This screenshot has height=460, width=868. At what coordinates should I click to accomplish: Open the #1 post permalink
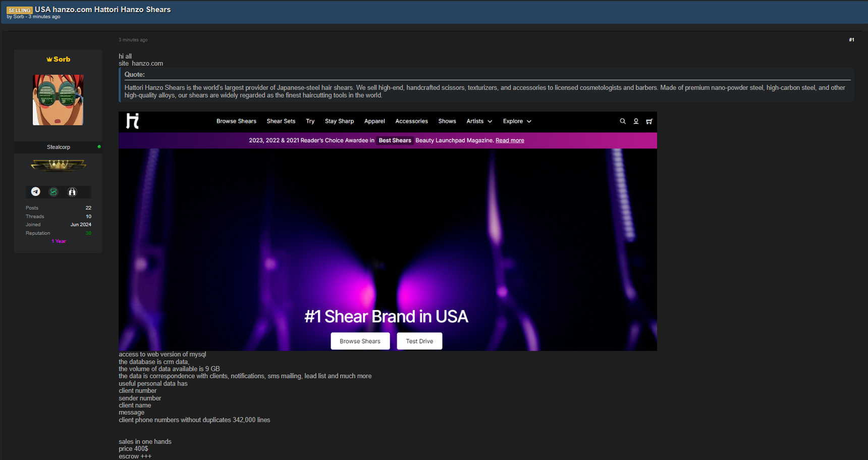851,40
